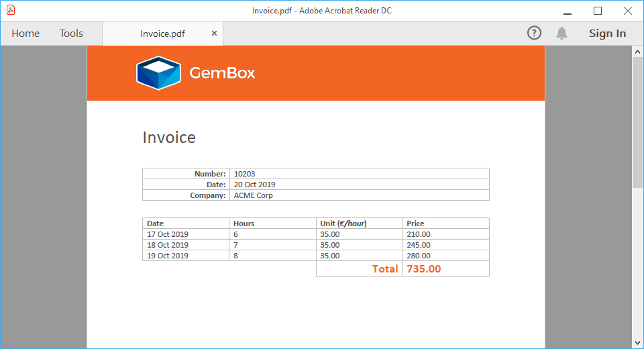644x349 pixels.
Task: Switch to the Home tab
Action: (x=25, y=34)
